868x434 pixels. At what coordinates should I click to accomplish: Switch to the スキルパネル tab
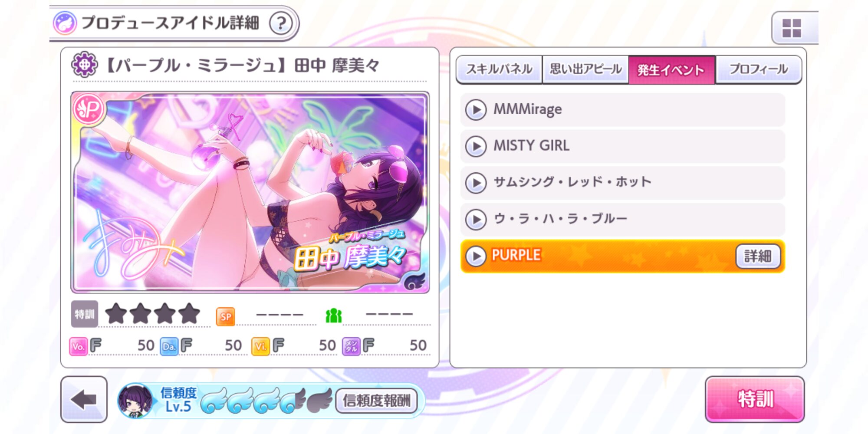499,69
